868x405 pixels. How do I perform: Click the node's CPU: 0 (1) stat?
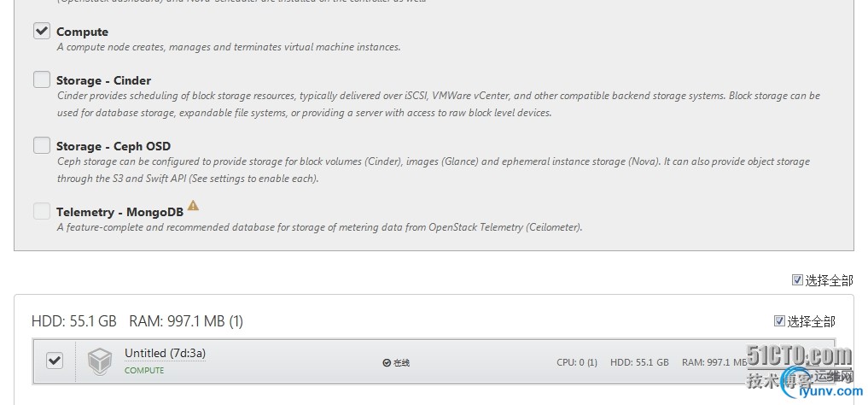577,362
